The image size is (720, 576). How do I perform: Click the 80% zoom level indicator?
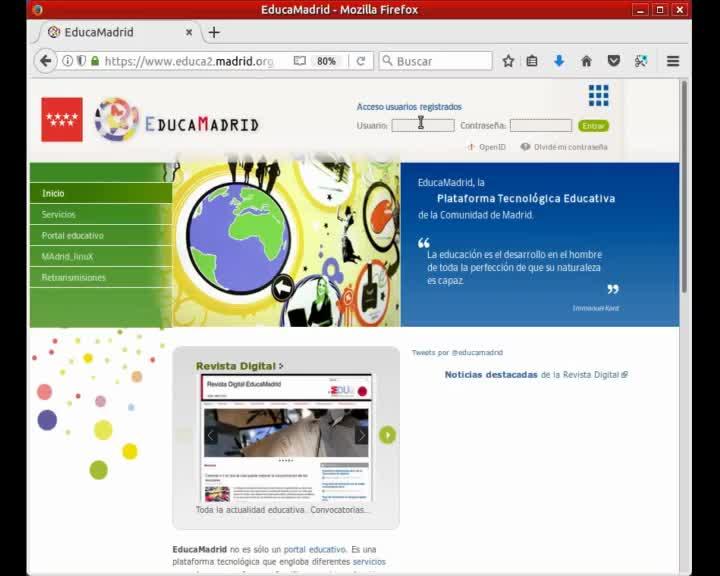[x=326, y=61]
